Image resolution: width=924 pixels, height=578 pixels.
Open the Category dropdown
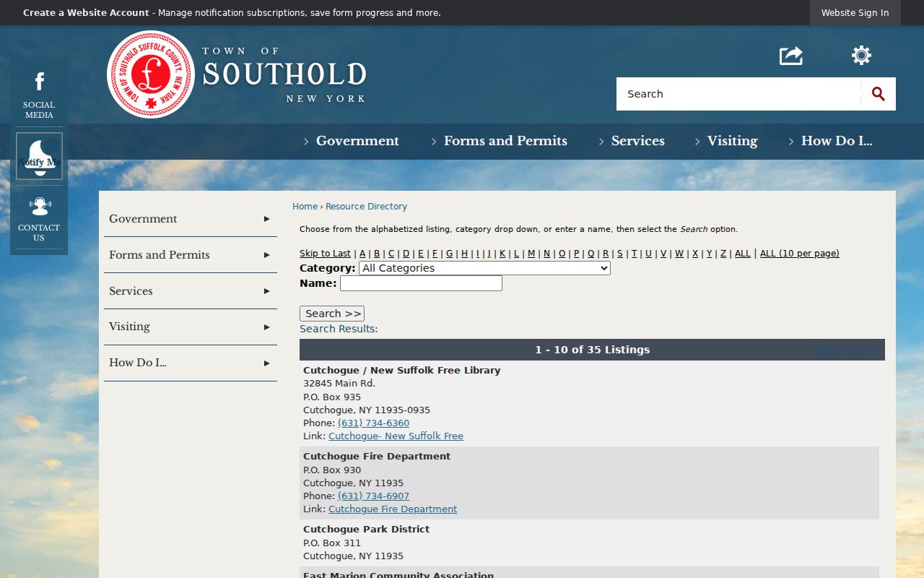[x=484, y=268]
